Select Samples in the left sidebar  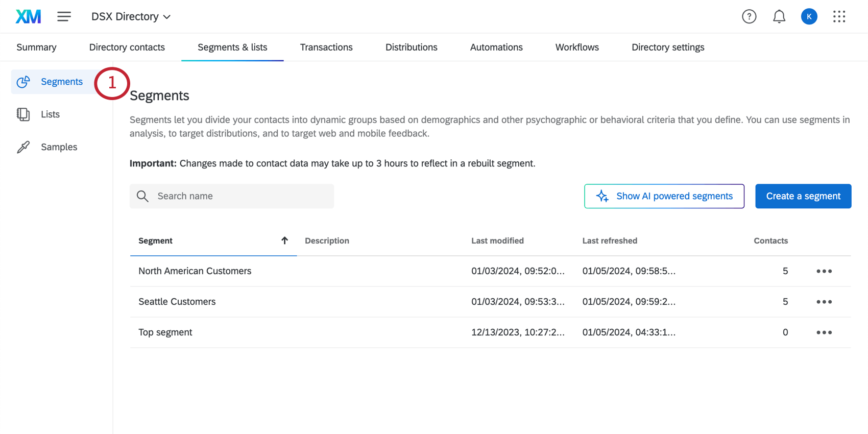59,147
